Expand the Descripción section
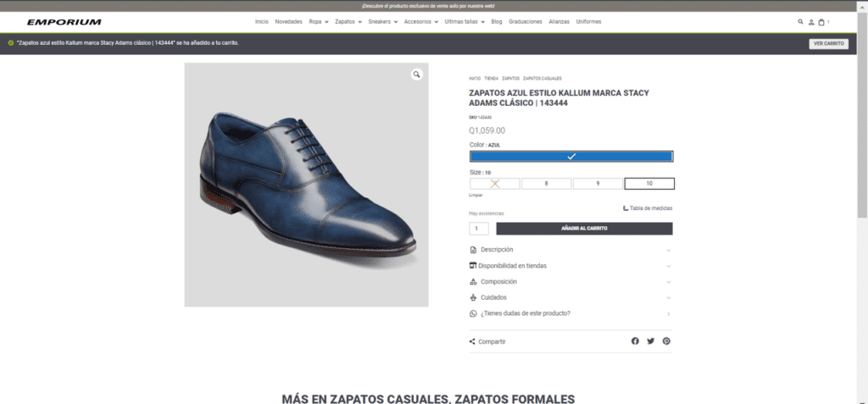This screenshot has height=404, width=868. [x=570, y=250]
